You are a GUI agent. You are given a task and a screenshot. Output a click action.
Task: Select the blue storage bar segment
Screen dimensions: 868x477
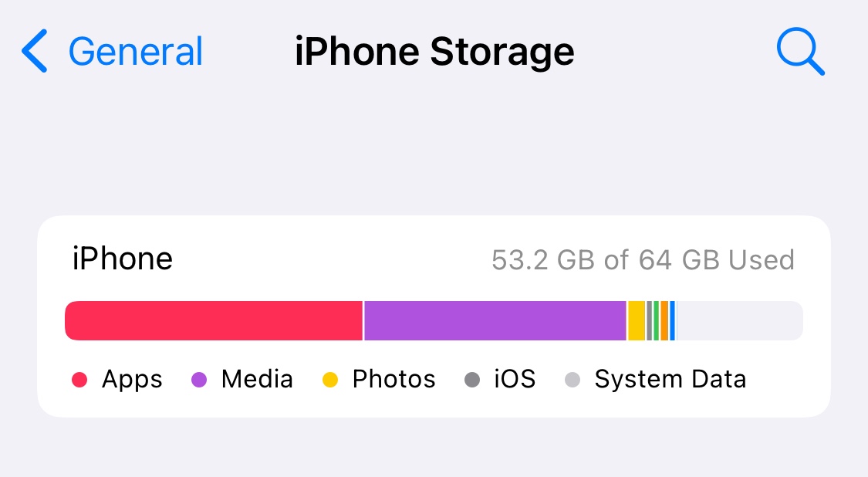673,321
